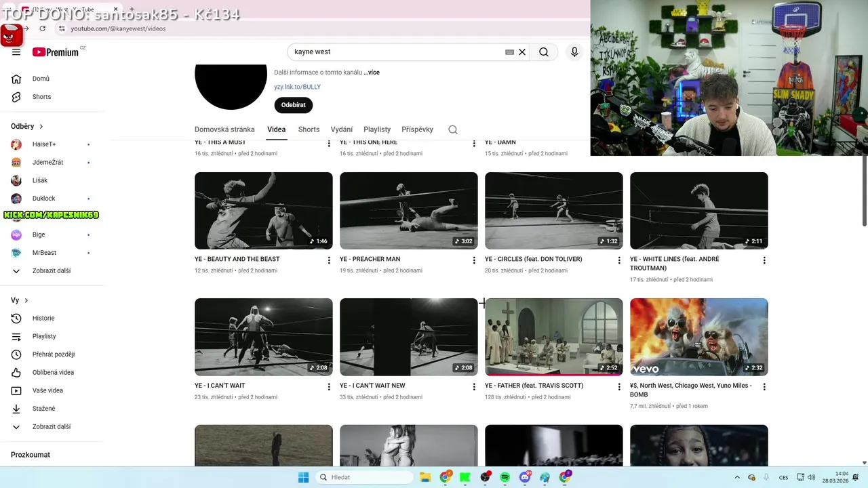Open options menu for THIS A MUST
The width and height of the screenshot is (868, 488).
(329, 144)
